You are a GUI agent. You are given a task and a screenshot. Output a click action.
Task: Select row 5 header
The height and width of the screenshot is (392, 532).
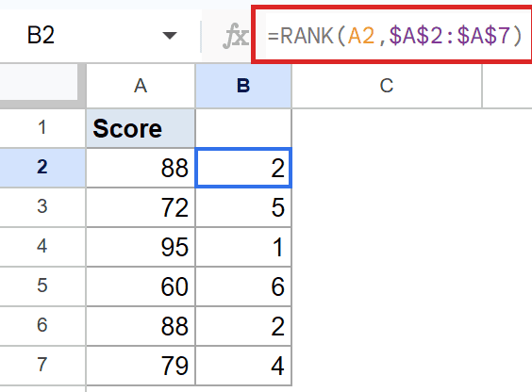point(42,286)
